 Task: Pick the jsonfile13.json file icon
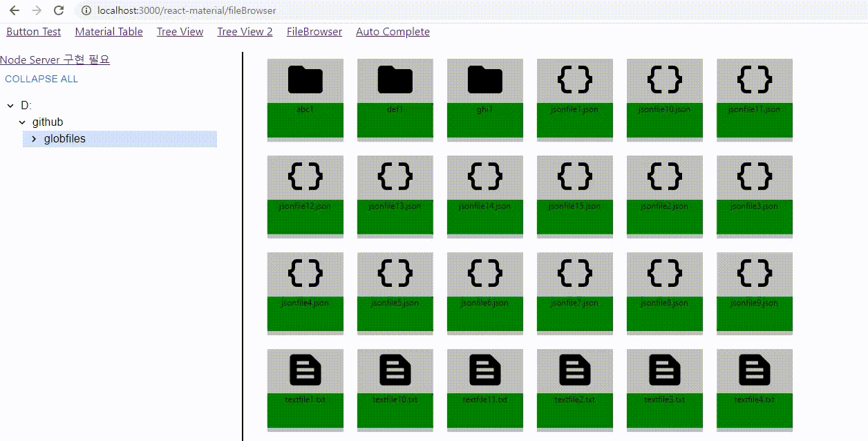point(395,176)
